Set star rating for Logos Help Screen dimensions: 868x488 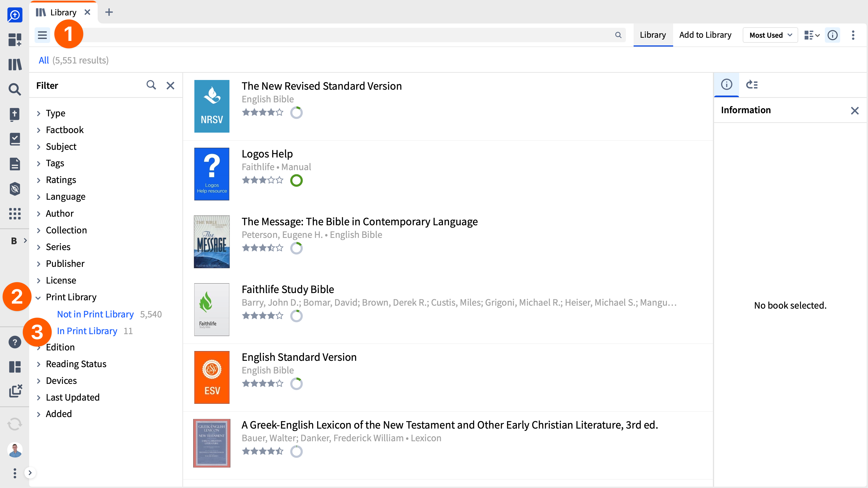pos(263,180)
